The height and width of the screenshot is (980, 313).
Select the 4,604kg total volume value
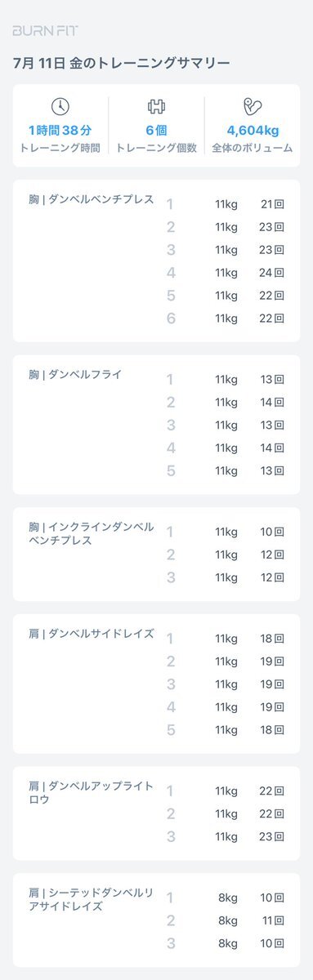[x=252, y=130]
